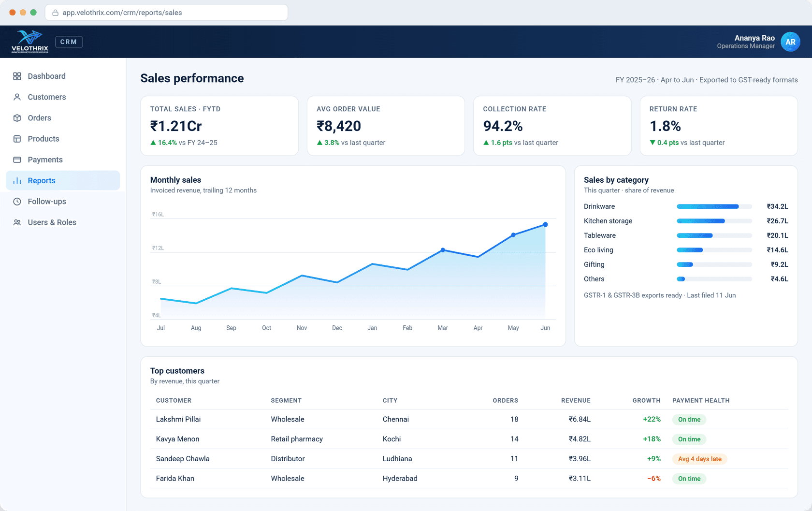
Task: Click the Eco living revenue bar
Action: point(714,250)
